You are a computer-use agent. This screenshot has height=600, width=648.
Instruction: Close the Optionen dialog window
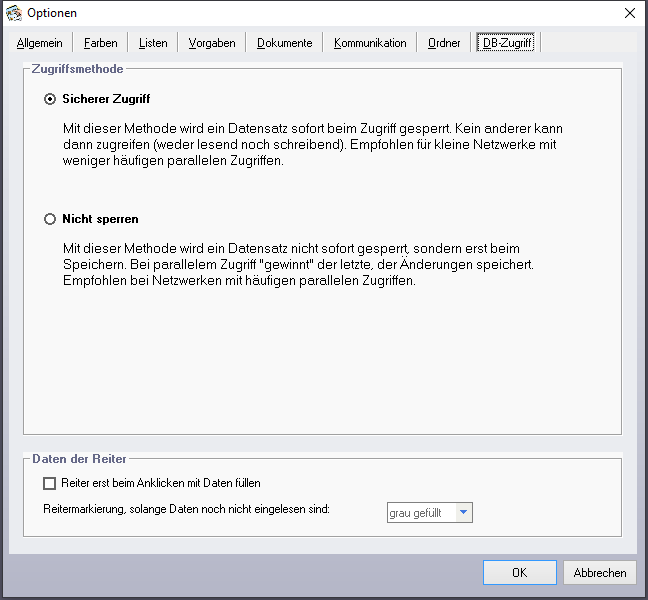(629, 13)
